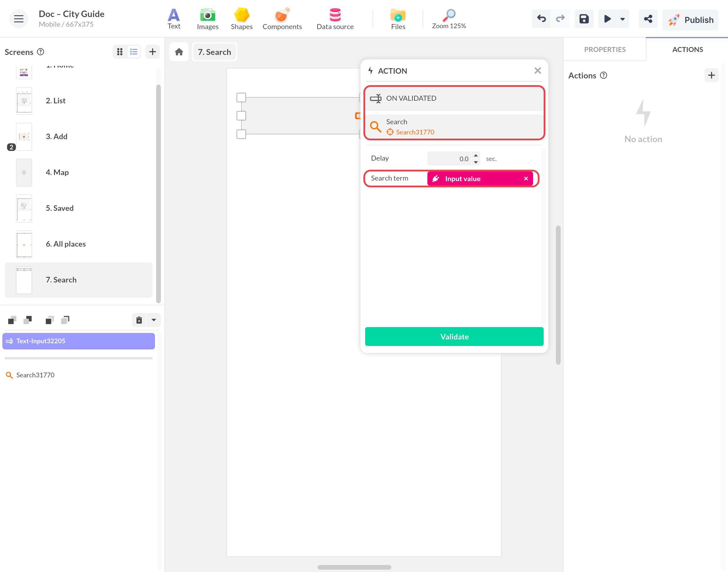This screenshot has height=572, width=728.
Task: Select the Search31770 action row
Action: click(454, 127)
